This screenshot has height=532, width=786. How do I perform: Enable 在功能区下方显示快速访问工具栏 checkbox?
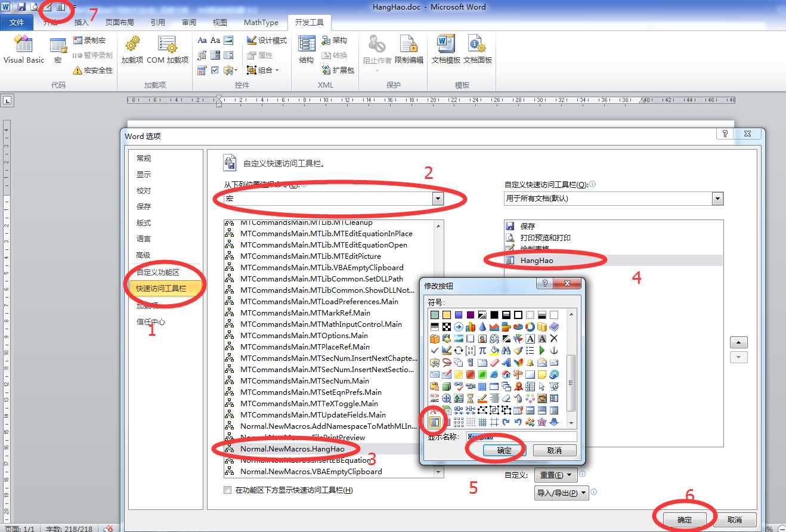click(x=227, y=490)
